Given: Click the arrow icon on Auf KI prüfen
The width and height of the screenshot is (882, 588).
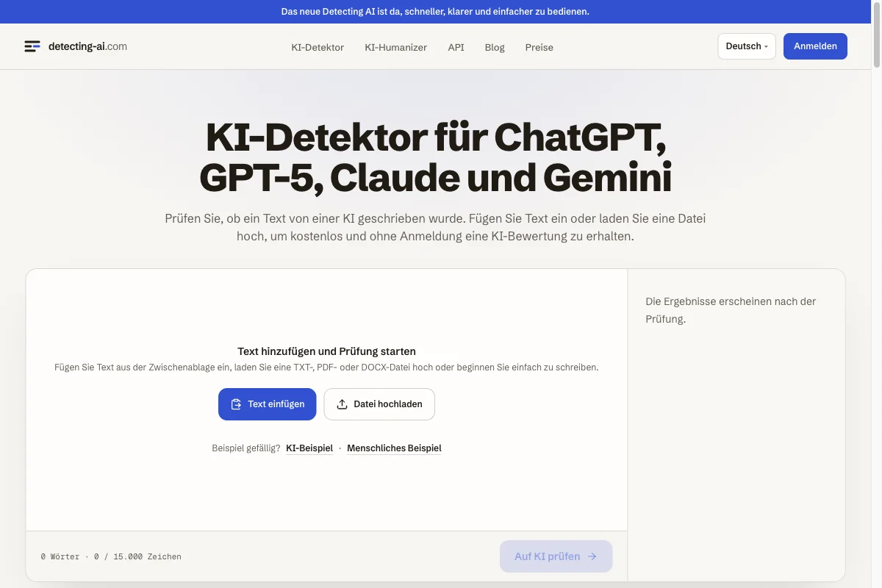Looking at the screenshot, I should [592, 556].
